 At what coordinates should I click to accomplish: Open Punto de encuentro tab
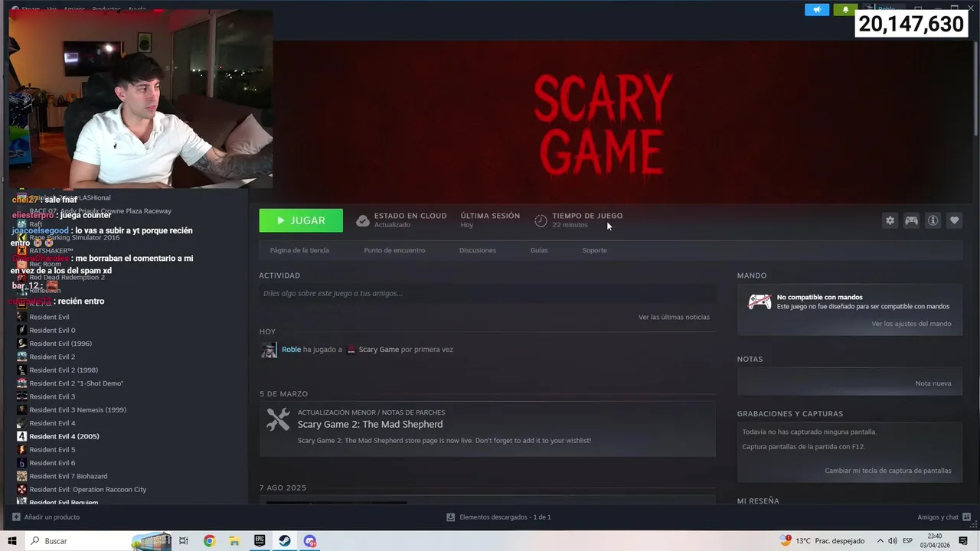(394, 250)
